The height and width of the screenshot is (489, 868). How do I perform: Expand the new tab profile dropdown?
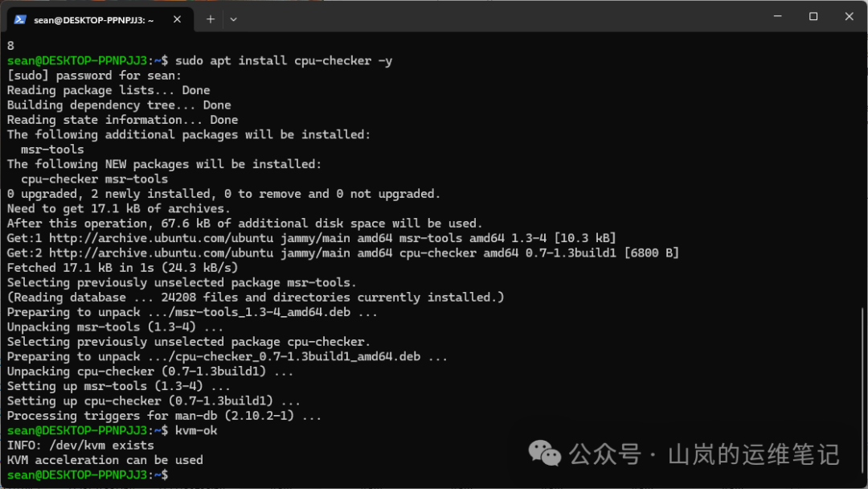[x=233, y=19]
